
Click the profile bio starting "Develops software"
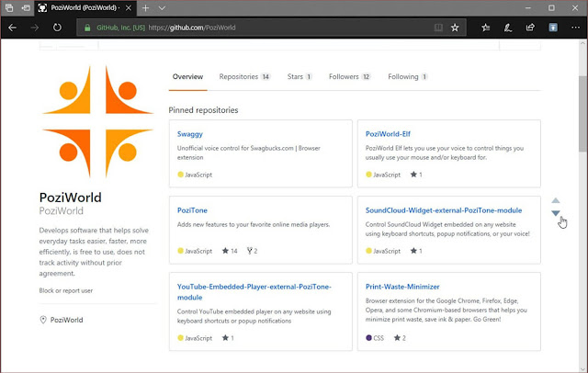[94, 252]
